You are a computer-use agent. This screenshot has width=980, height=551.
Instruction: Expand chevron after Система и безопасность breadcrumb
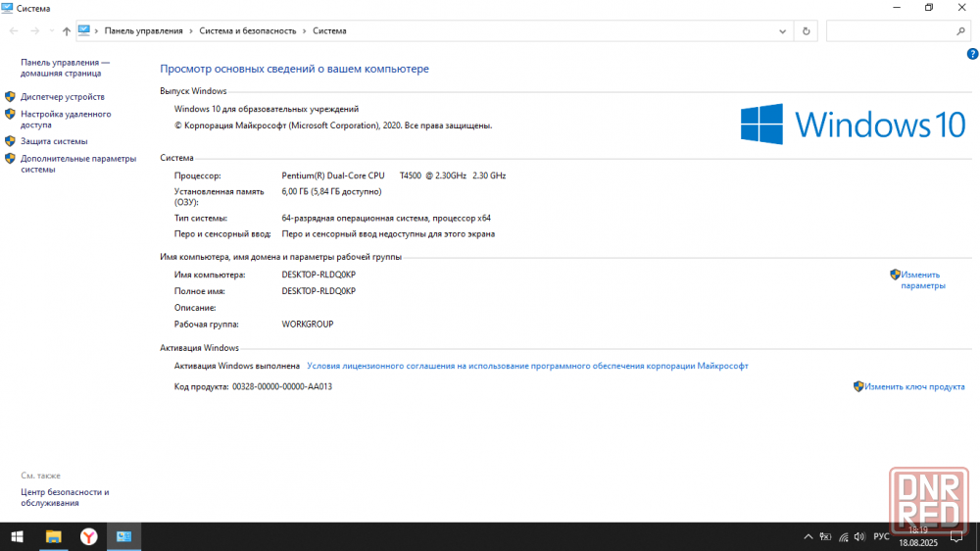point(305,30)
